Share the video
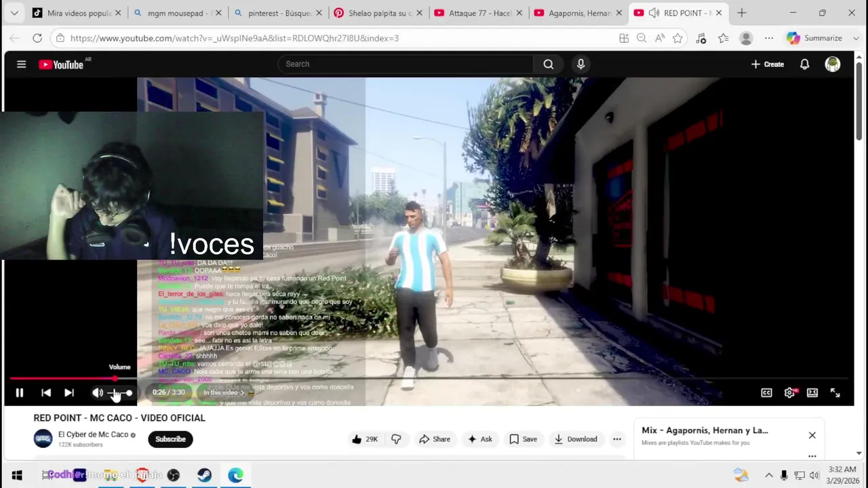This screenshot has height=488, width=868. point(435,439)
